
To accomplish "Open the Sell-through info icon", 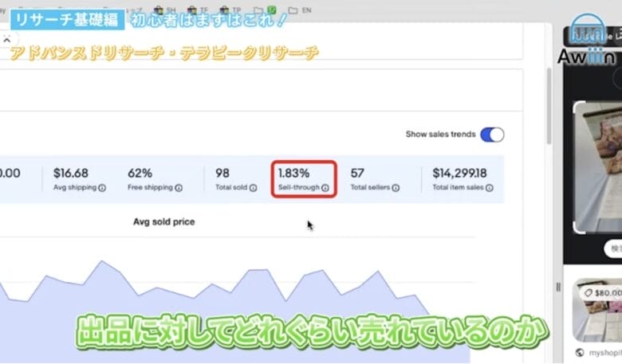I will [x=325, y=188].
